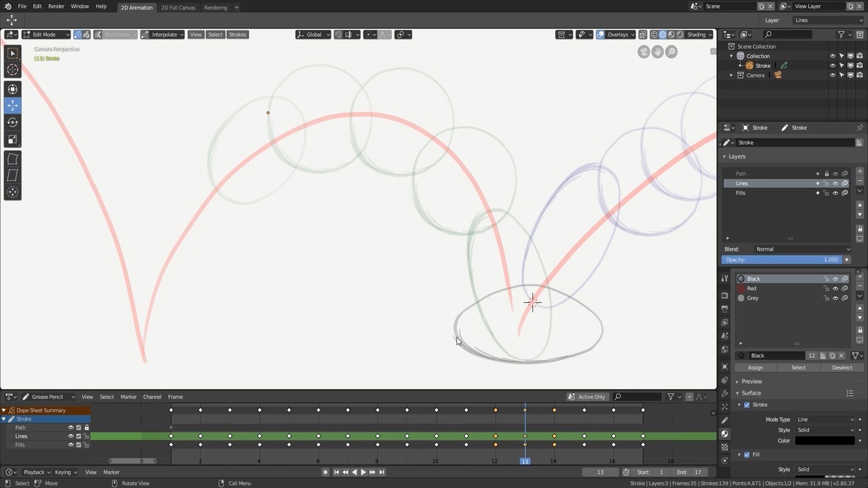The width and height of the screenshot is (868, 488).
Task: Select the To Sphere tool
Action: coord(12,192)
